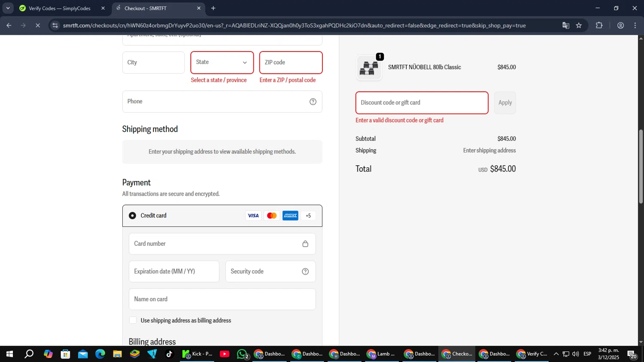Click the ZIP code input field

(x=291, y=63)
